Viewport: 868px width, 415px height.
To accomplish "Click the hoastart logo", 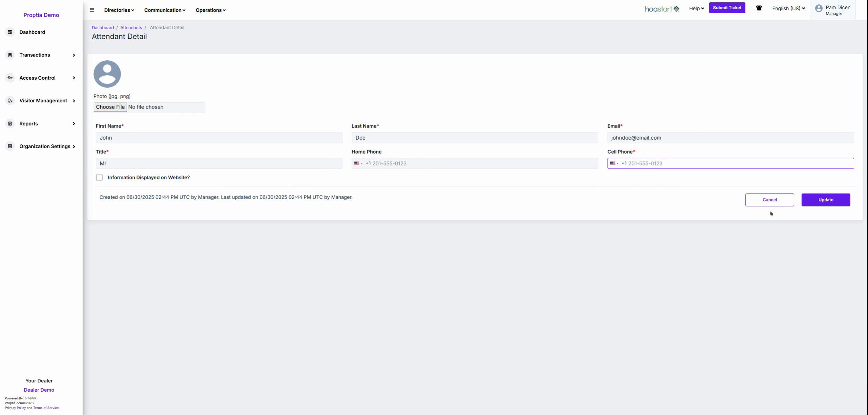I will (662, 9).
